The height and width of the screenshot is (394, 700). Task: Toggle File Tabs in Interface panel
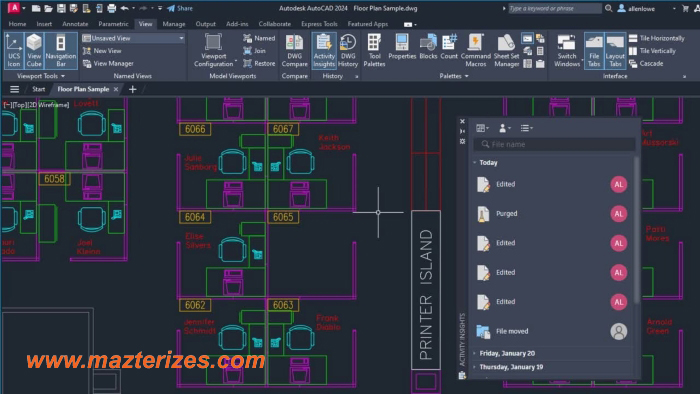[594, 50]
